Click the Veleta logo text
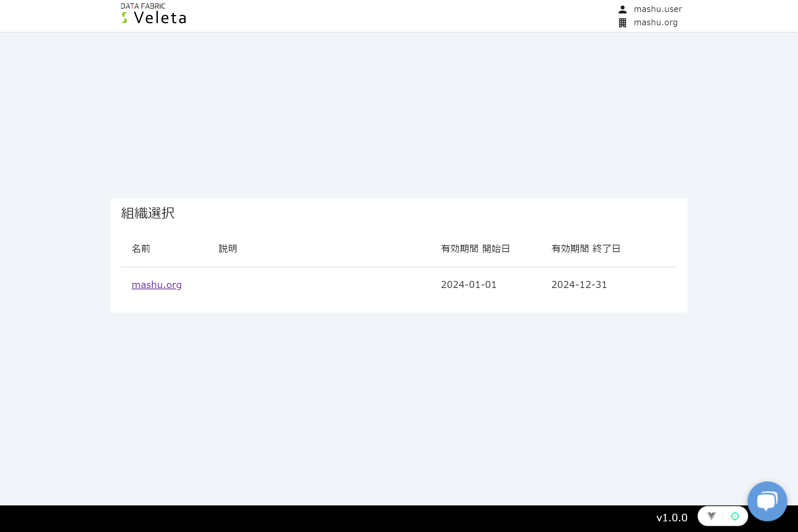This screenshot has height=532, width=798. (x=160, y=18)
